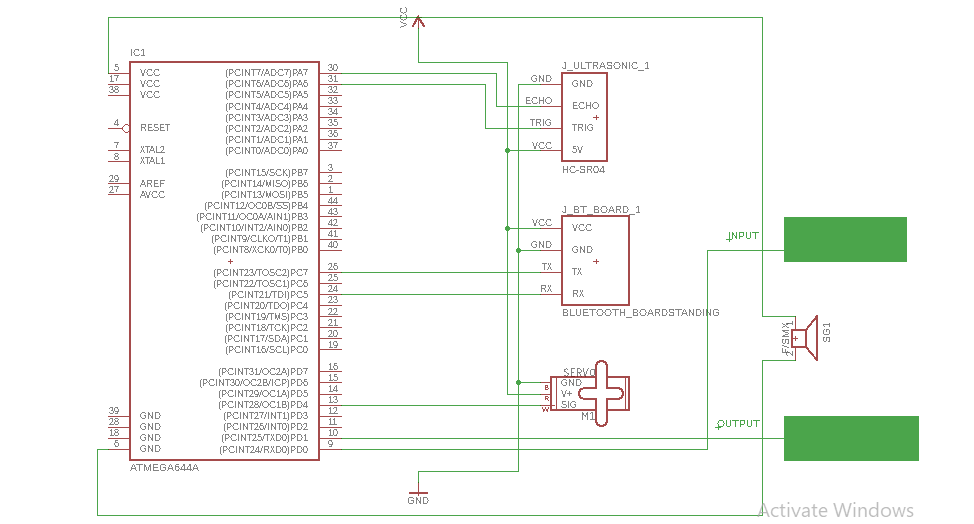This screenshot has width=974, height=524.
Task: Click the junction dot on Bluetooth VCC wire
Action: (507, 228)
